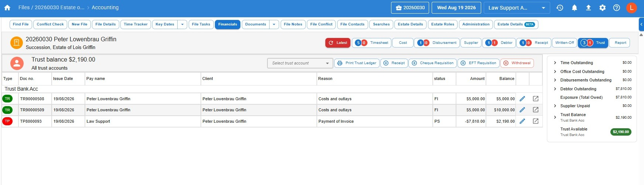644x185 pixels.
Task: Open the Conflict Check tab
Action: point(50,24)
